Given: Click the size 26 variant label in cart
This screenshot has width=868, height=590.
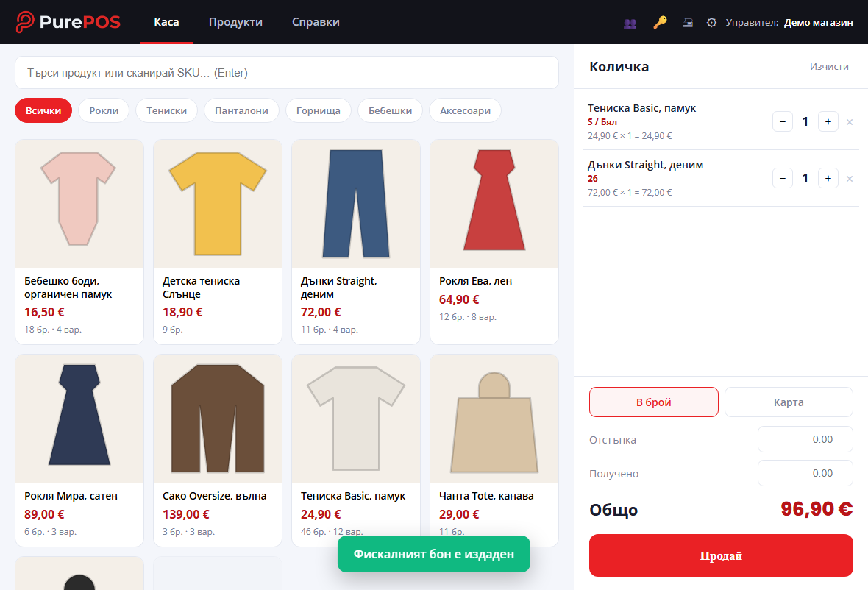Looking at the screenshot, I should coord(593,178).
